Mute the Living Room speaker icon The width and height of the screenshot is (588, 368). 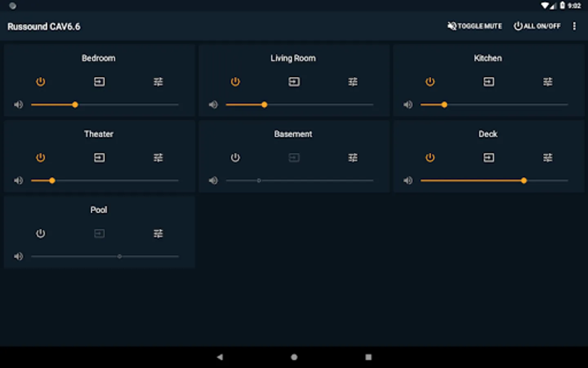[x=213, y=105]
